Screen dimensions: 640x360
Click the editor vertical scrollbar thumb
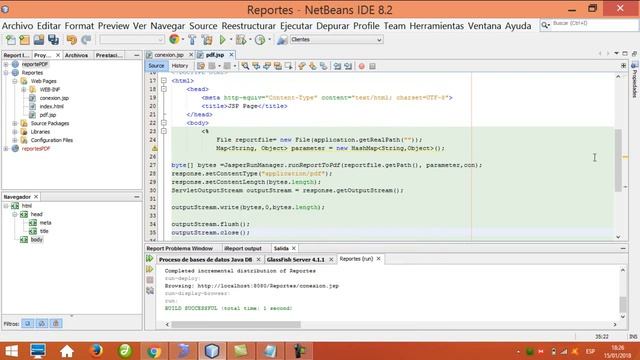[618, 160]
